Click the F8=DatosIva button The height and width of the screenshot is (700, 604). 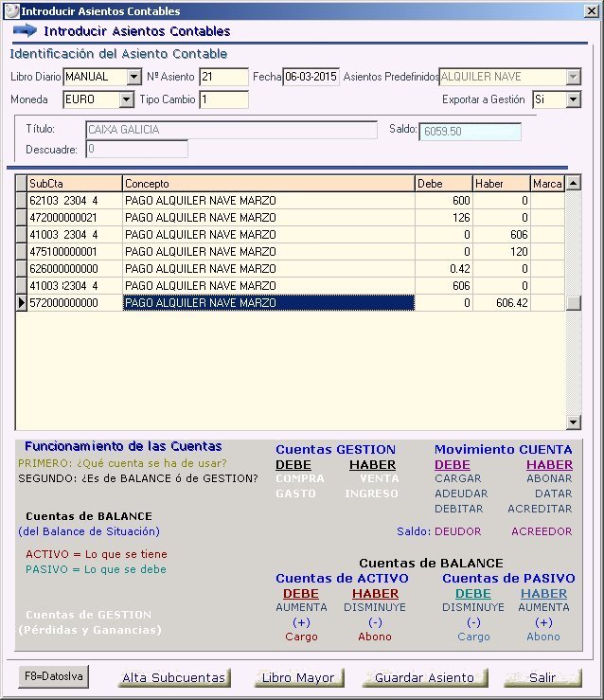[x=54, y=676]
